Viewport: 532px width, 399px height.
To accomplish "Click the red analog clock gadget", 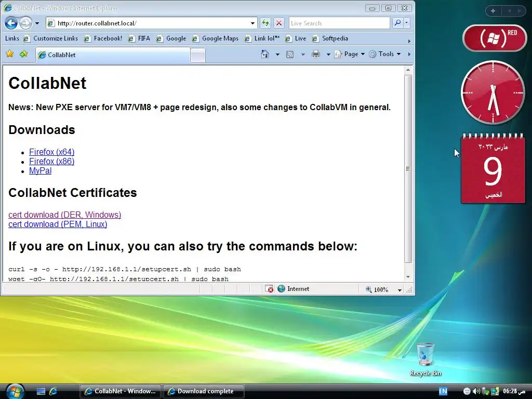I will click(493, 92).
